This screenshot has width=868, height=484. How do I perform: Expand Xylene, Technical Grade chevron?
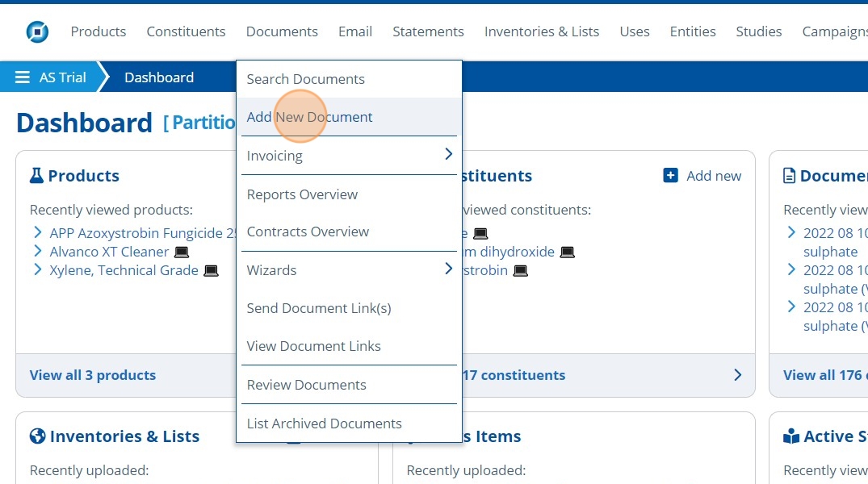[37, 269]
